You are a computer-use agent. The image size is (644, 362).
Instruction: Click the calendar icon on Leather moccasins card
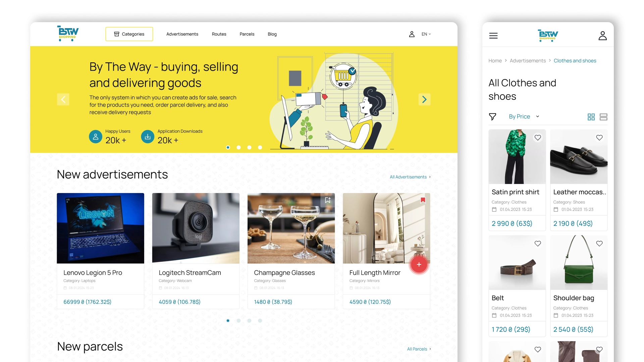tap(556, 209)
